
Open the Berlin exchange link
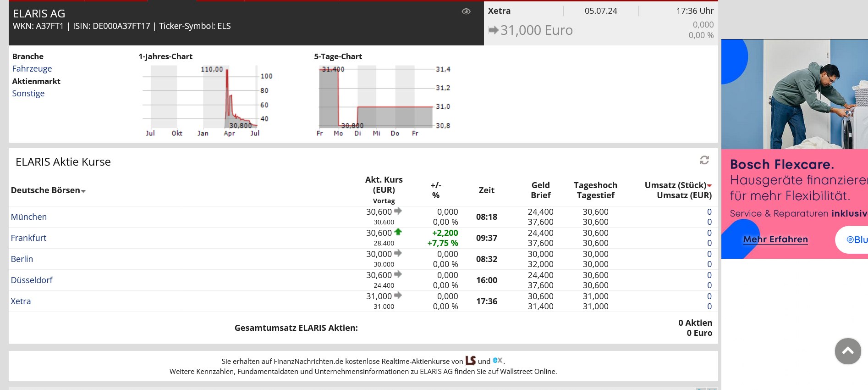click(x=22, y=259)
